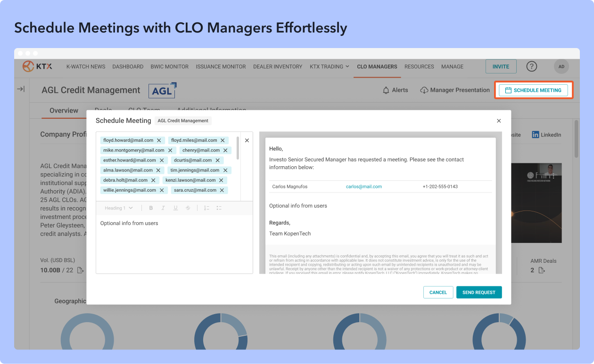Open the BWIC Monitor page

(x=169, y=66)
